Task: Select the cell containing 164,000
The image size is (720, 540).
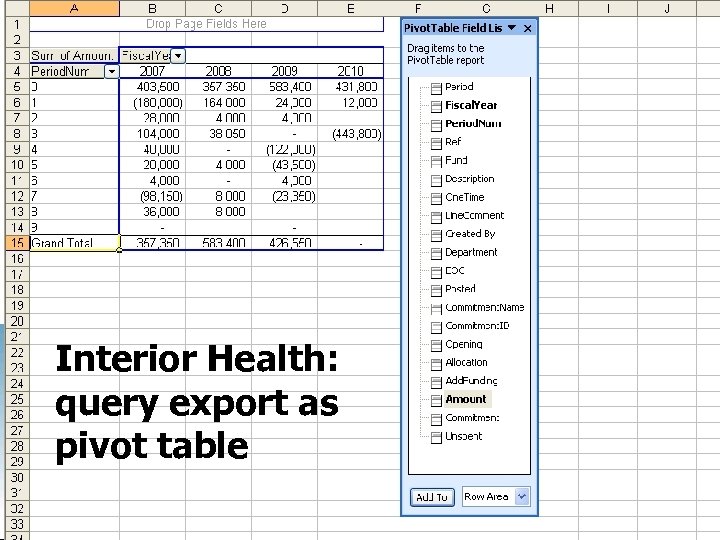Action: 219,102
